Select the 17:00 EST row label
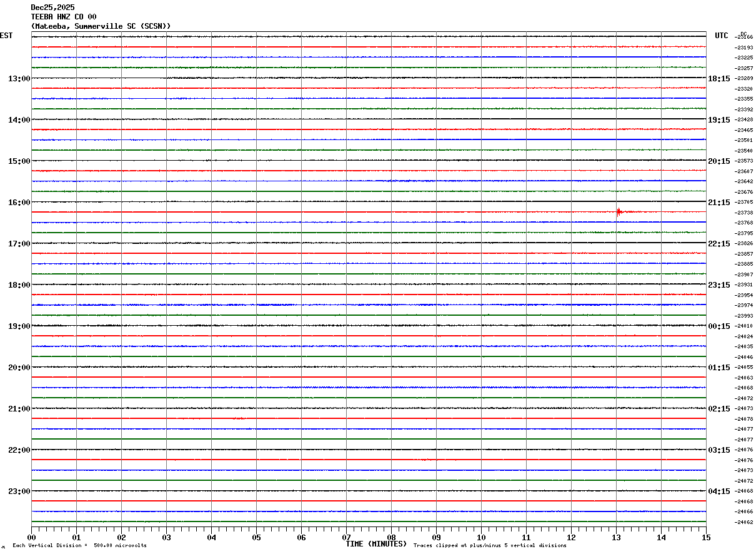The width and height of the screenshot is (756, 554). point(19,244)
